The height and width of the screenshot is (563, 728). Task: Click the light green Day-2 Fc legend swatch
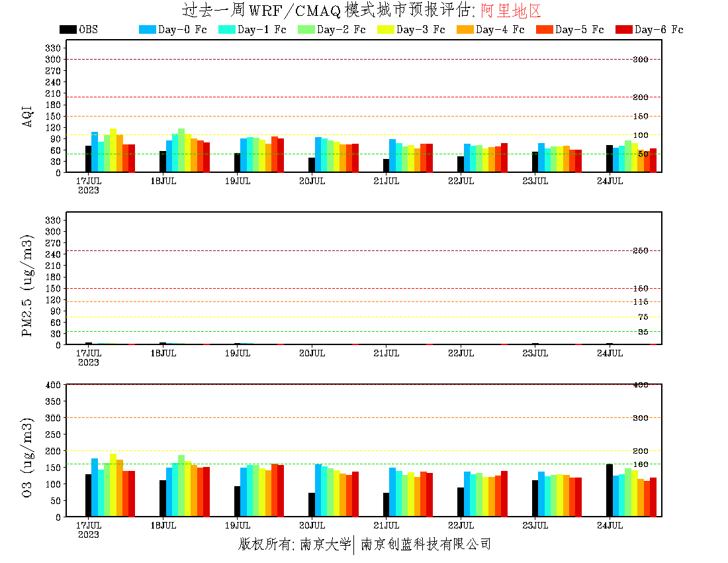point(306,29)
